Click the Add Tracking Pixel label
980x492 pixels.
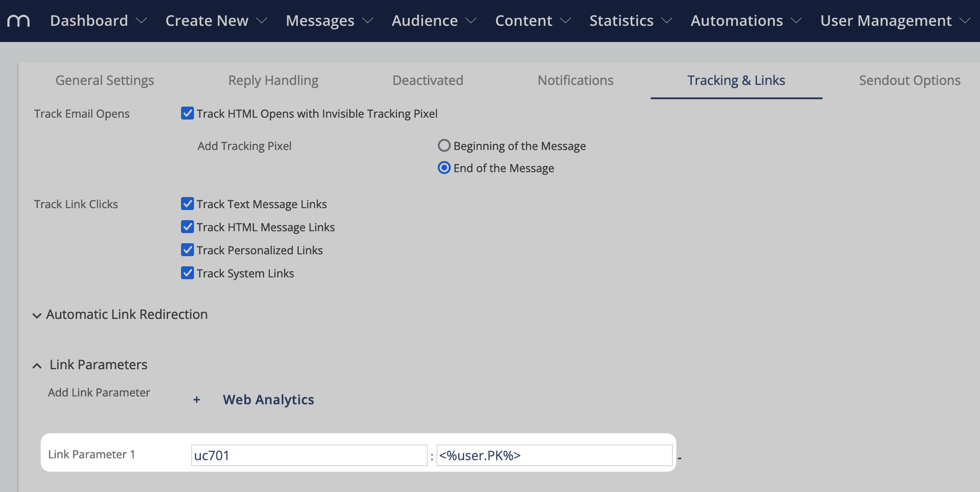tap(244, 146)
